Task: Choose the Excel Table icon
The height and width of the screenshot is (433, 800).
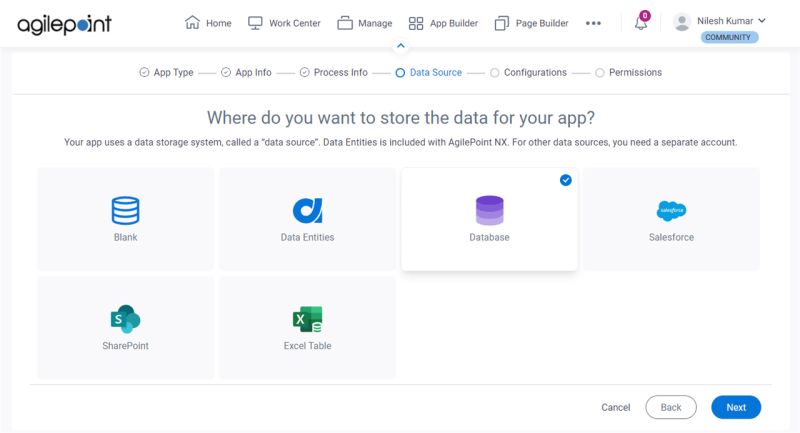Action: click(x=307, y=319)
